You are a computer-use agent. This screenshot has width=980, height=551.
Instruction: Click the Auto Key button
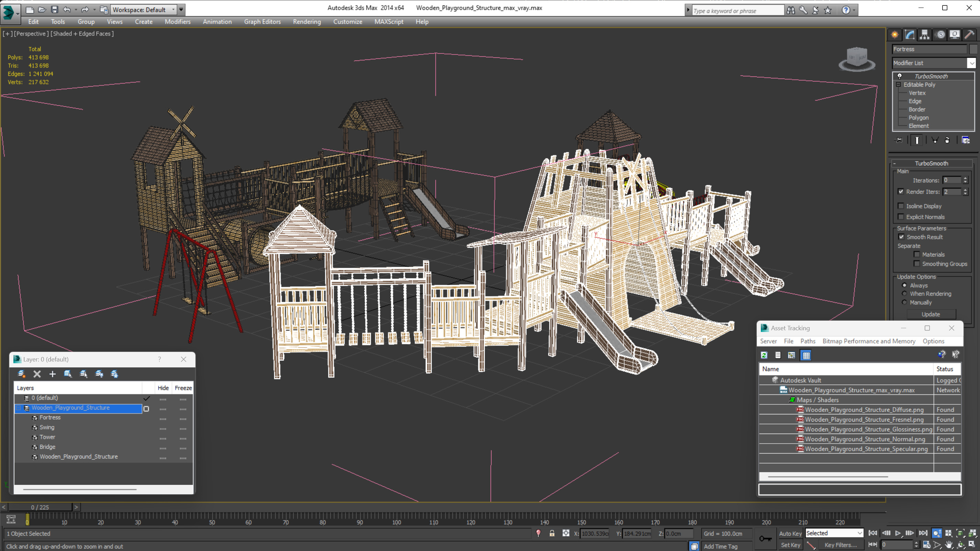pyautogui.click(x=790, y=533)
